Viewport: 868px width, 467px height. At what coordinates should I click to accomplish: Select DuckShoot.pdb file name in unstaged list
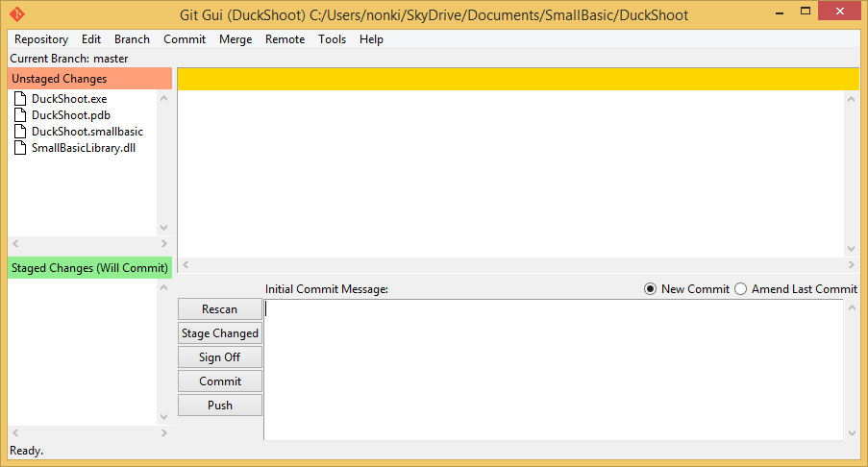[71, 115]
